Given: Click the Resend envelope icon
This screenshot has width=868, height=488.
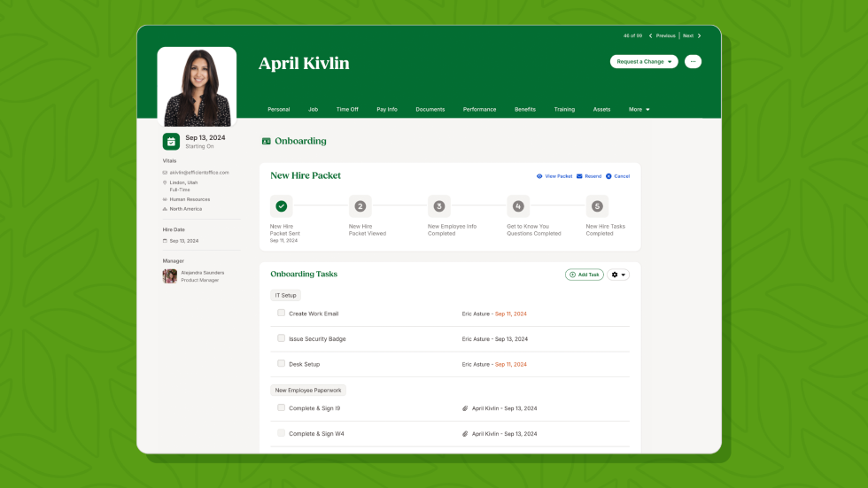Looking at the screenshot, I should [579, 176].
